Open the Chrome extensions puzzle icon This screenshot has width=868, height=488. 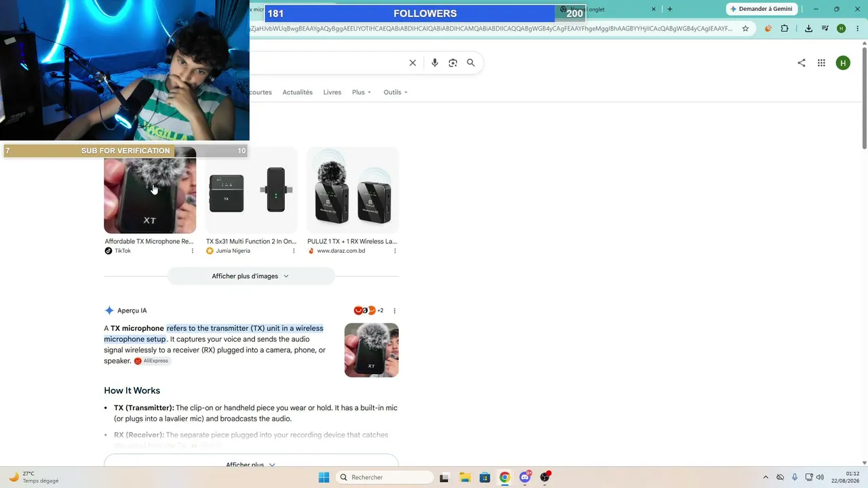click(785, 28)
